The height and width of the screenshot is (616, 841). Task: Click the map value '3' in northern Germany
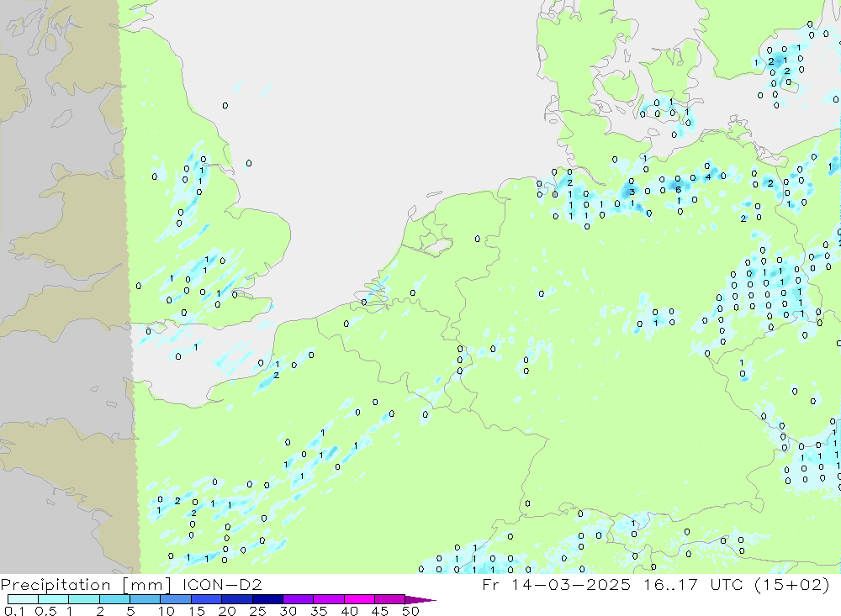632,192
